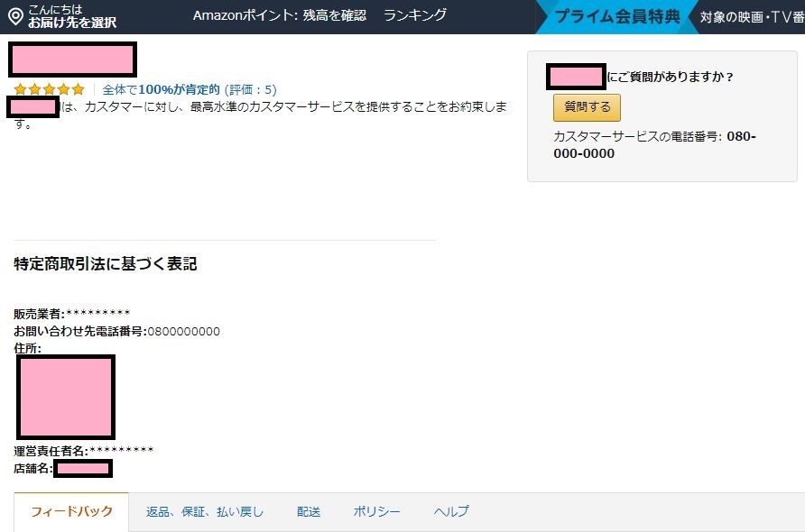
Task: Open the ポリシー tab
Action: coord(376,511)
